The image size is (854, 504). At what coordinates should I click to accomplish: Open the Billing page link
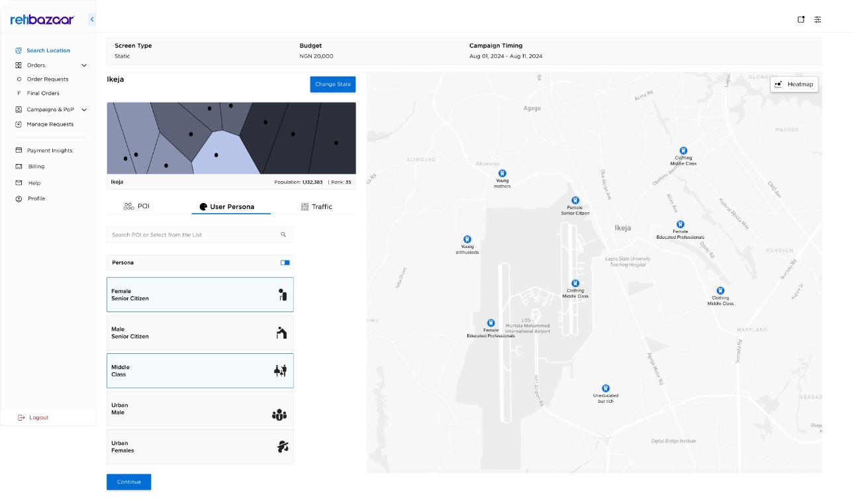36,167
